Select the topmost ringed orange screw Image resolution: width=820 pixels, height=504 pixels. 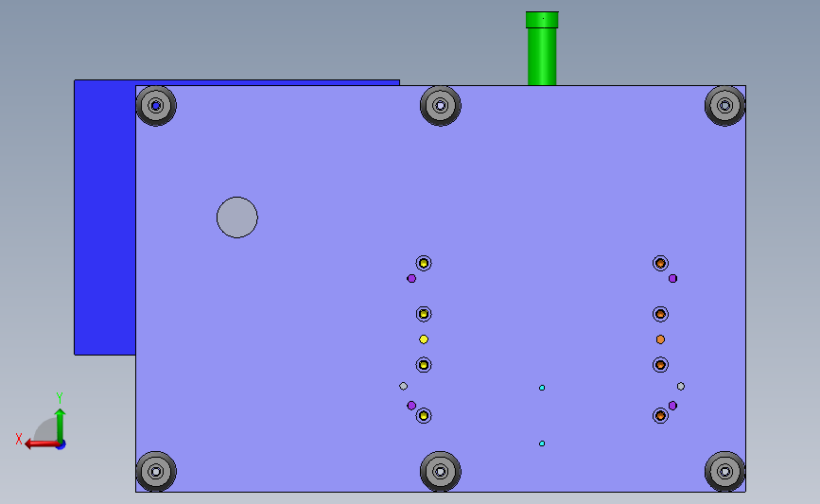tap(660, 263)
